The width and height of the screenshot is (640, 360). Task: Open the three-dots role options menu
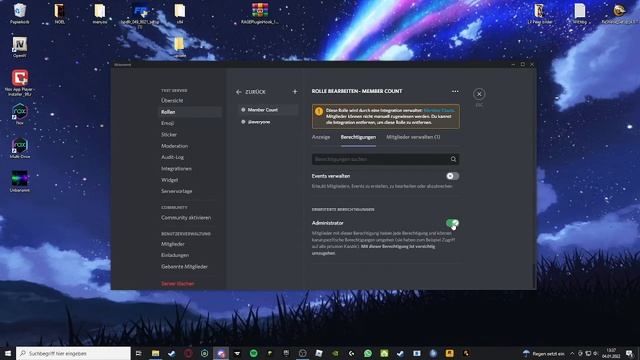[455, 91]
